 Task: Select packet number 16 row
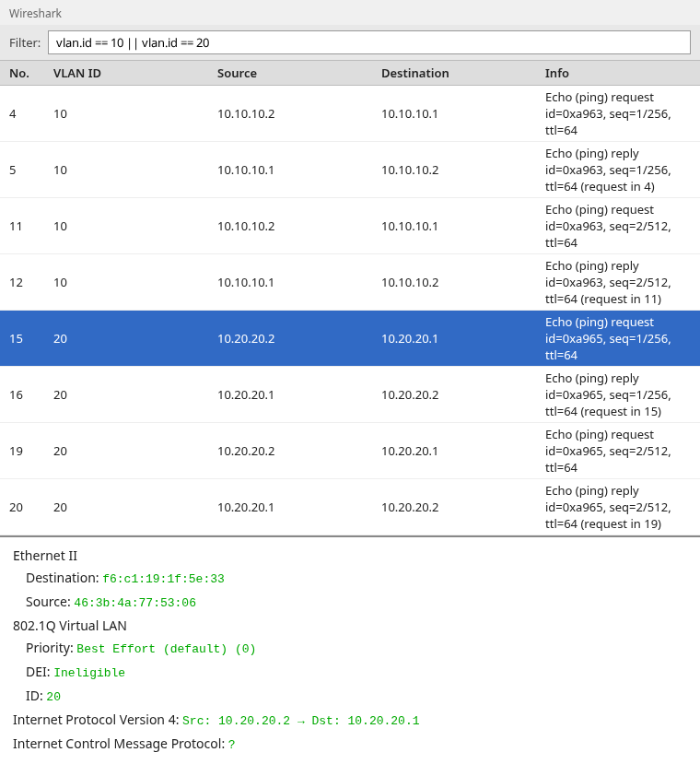click(350, 394)
